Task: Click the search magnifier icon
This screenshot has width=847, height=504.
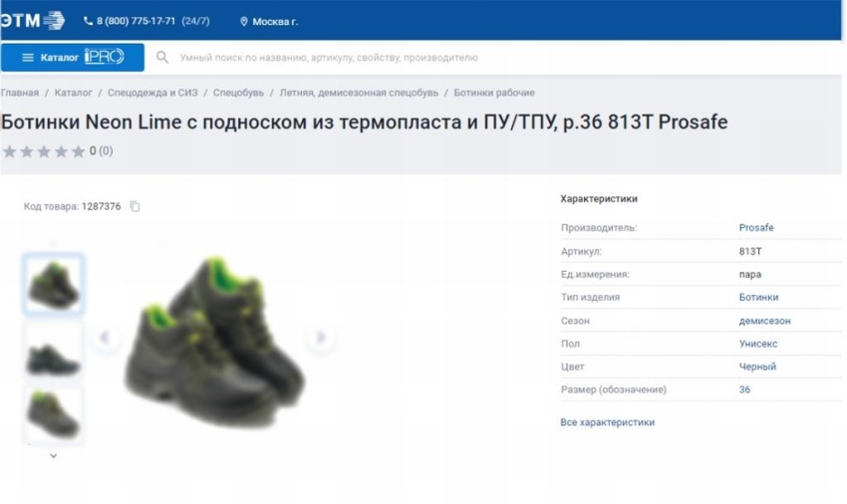Action: (162, 57)
